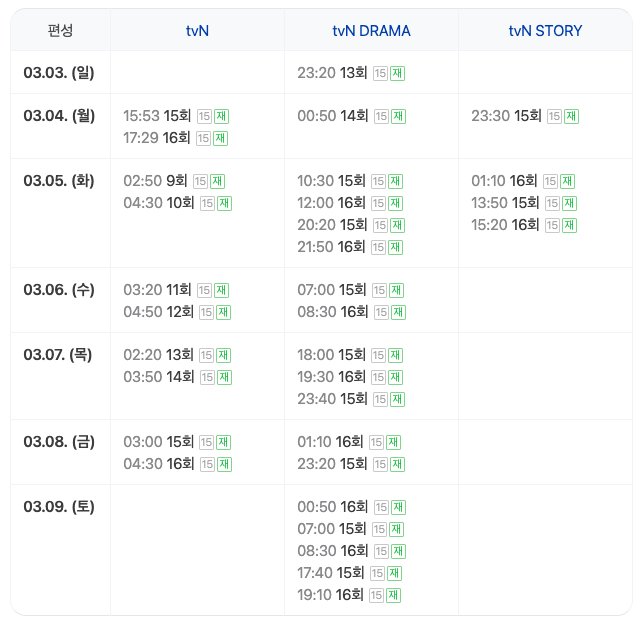The width and height of the screenshot is (644, 627).
Task: Click the 15 rating badge beside 13:50 15회
Action: tap(552, 203)
